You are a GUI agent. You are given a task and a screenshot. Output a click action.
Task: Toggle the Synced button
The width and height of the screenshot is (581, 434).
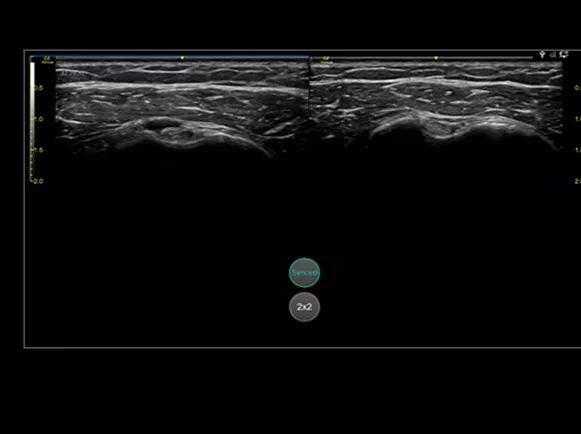[304, 273]
